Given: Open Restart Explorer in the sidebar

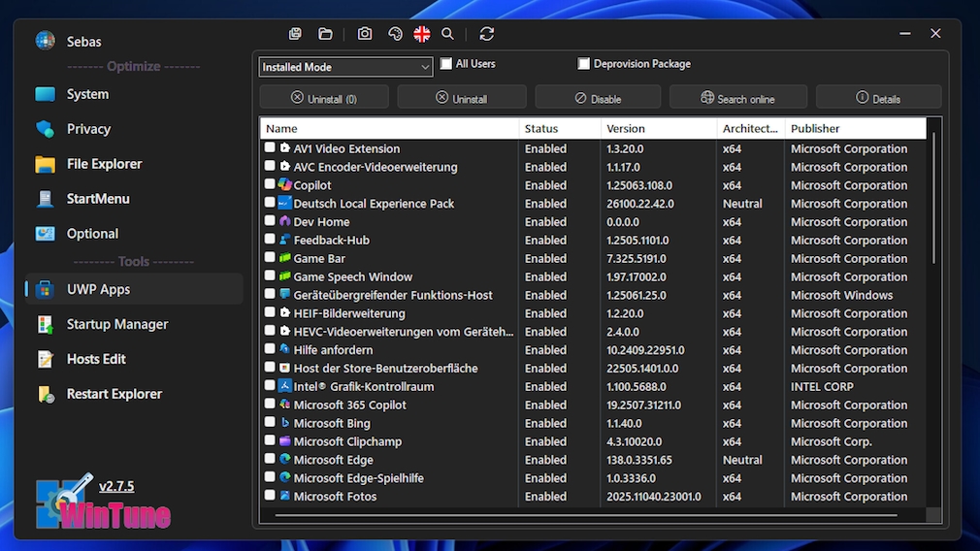Looking at the screenshot, I should [x=114, y=394].
